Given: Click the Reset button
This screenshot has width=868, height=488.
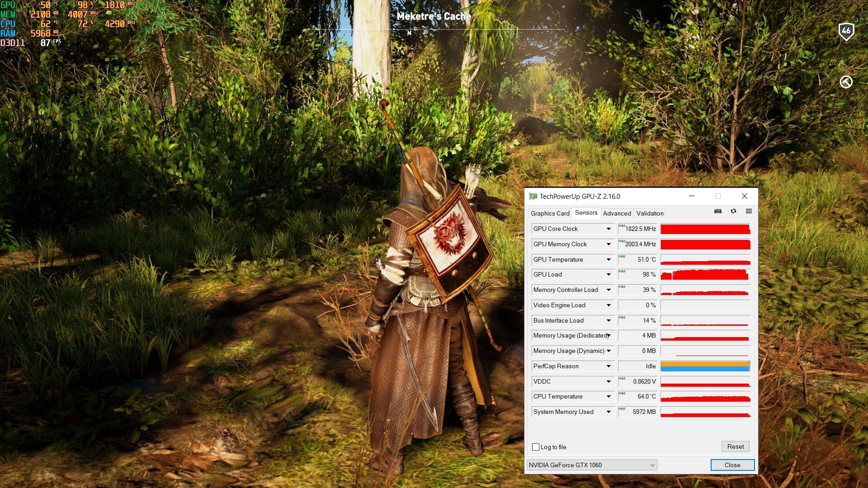Looking at the screenshot, I should [x=735, y=446].
